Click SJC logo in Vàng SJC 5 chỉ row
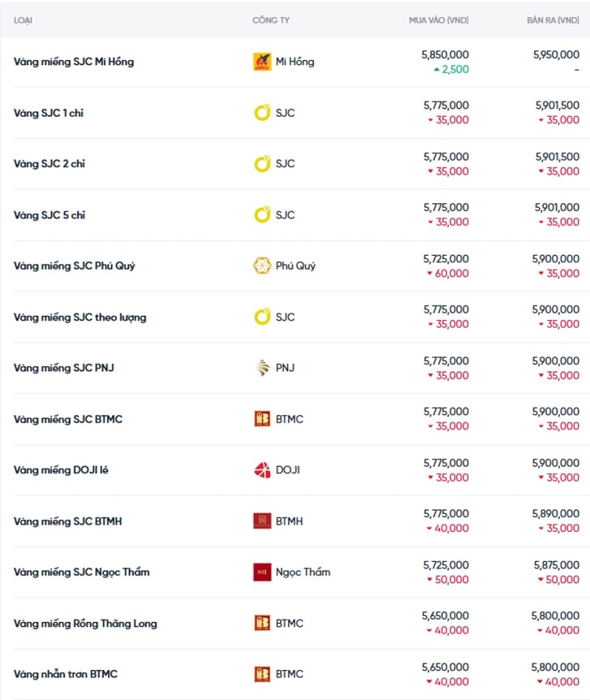This screenshot has height=700, width=590. [262, 215]
